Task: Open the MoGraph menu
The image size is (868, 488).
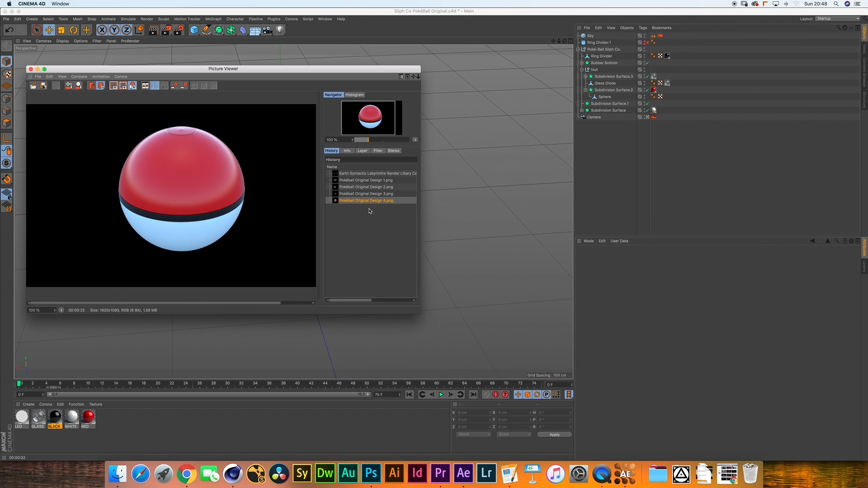Action: tap(213, 19)
